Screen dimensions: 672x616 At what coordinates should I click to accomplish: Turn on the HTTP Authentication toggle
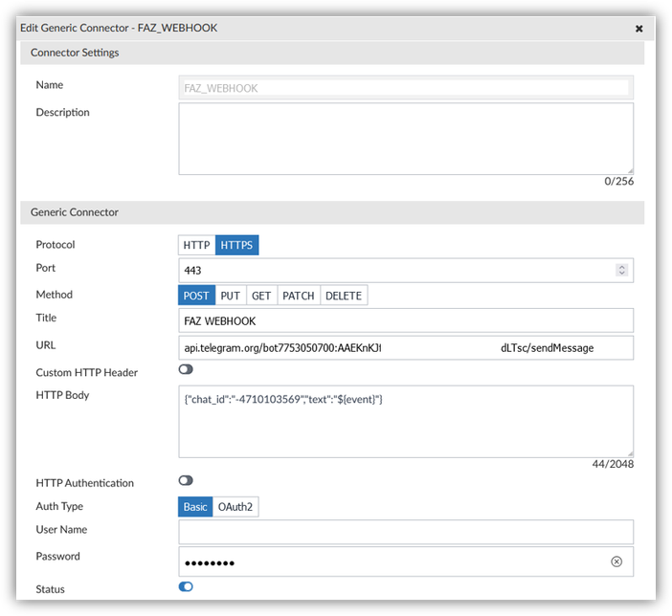(x=186, y=480)
